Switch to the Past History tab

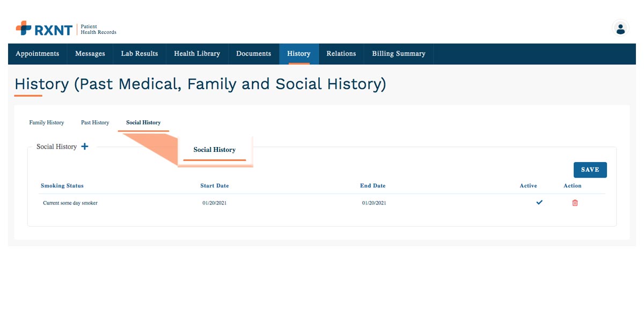pyautogui.click(x=95, y=122)
